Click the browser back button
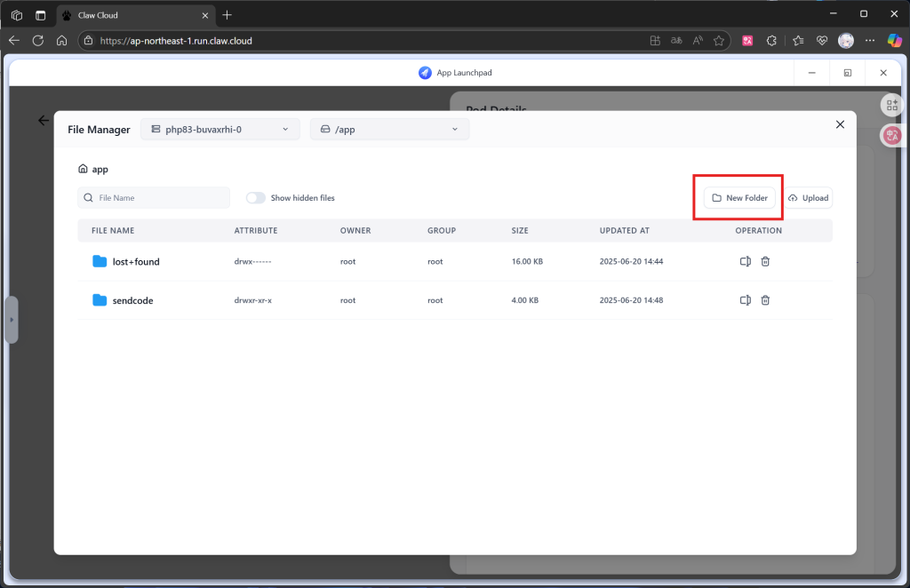Screen dimensions: 910x588 [14, 41]
